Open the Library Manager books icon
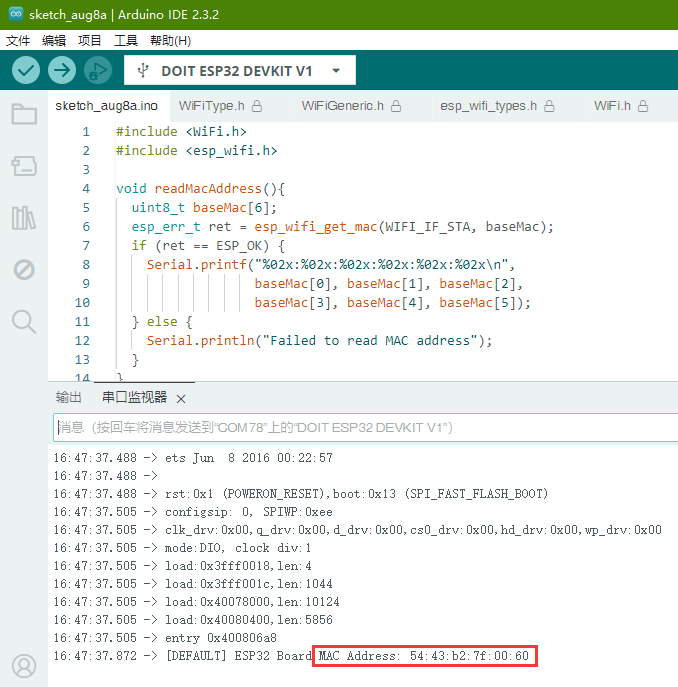678x687 pixels. coord(24,218)
